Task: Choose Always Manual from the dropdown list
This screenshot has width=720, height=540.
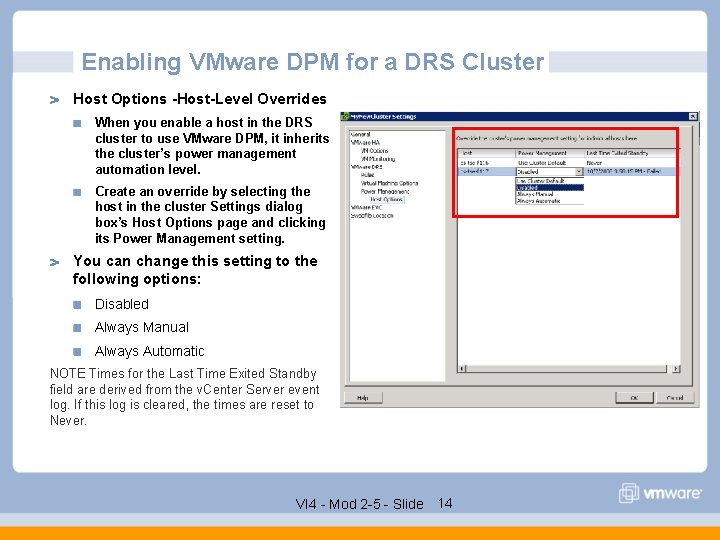Action: (550, 194)
